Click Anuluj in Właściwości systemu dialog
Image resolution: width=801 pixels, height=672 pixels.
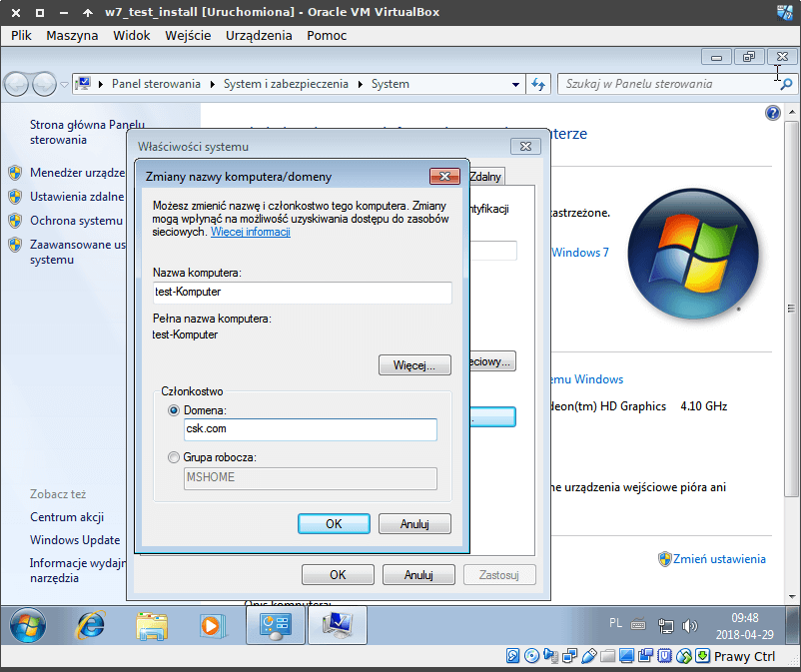(x=418, y=575)
